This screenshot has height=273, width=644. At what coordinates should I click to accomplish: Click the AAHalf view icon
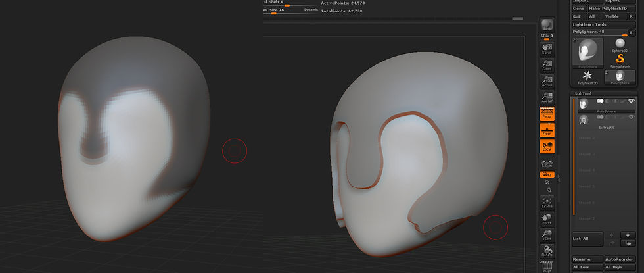(547, 97)
